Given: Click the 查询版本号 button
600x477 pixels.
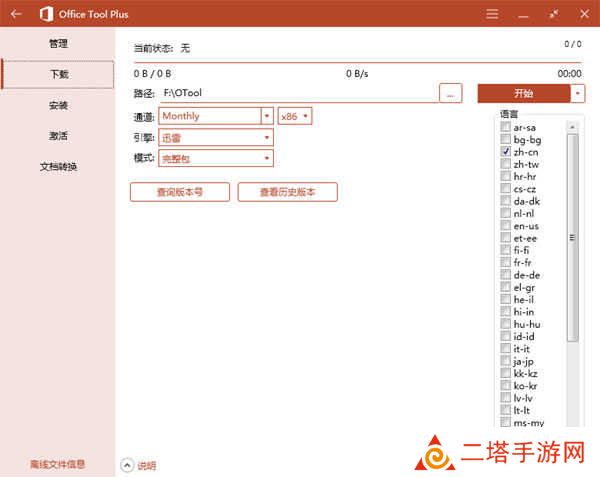Looking at the screenshot, I should click(x=180, y=192).
